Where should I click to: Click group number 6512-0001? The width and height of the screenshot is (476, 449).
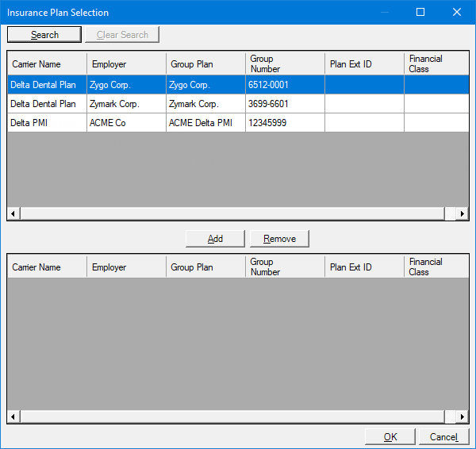click(285, 85)
